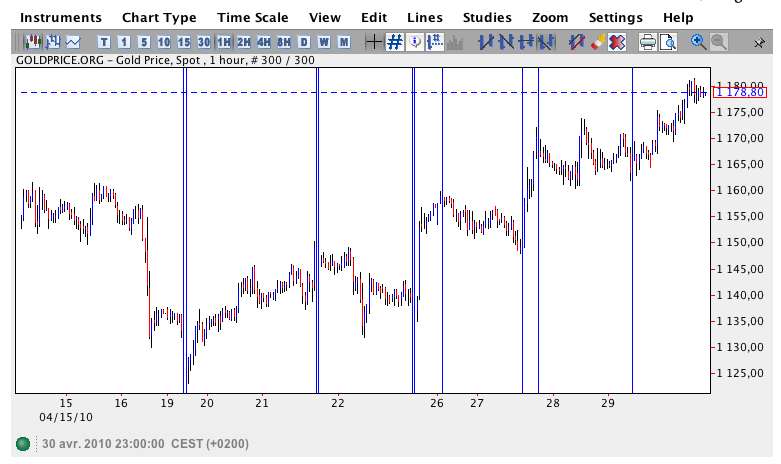Expand the Time Scale menu
The height and width of the screenshot is (464, 781).
coord(253,17)
